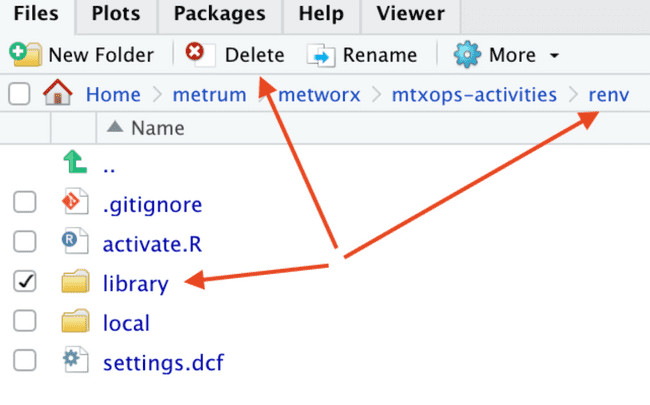Check the .gitignore checkbox
This screenshot has width=650, height=405.
pos(25,202)
